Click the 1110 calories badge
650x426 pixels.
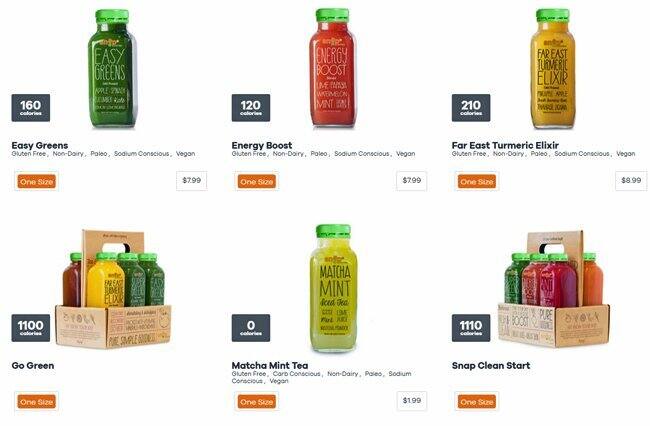point(471,328)
